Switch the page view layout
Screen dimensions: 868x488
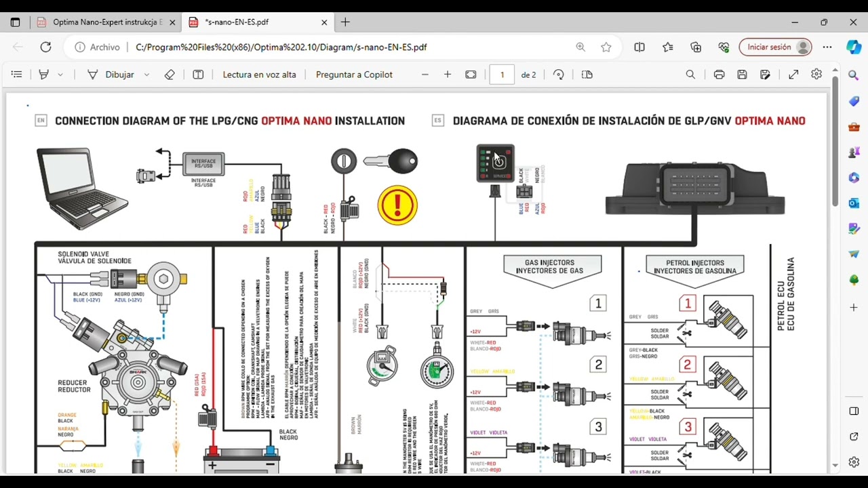pyautogui.click(x=587, y=75)
